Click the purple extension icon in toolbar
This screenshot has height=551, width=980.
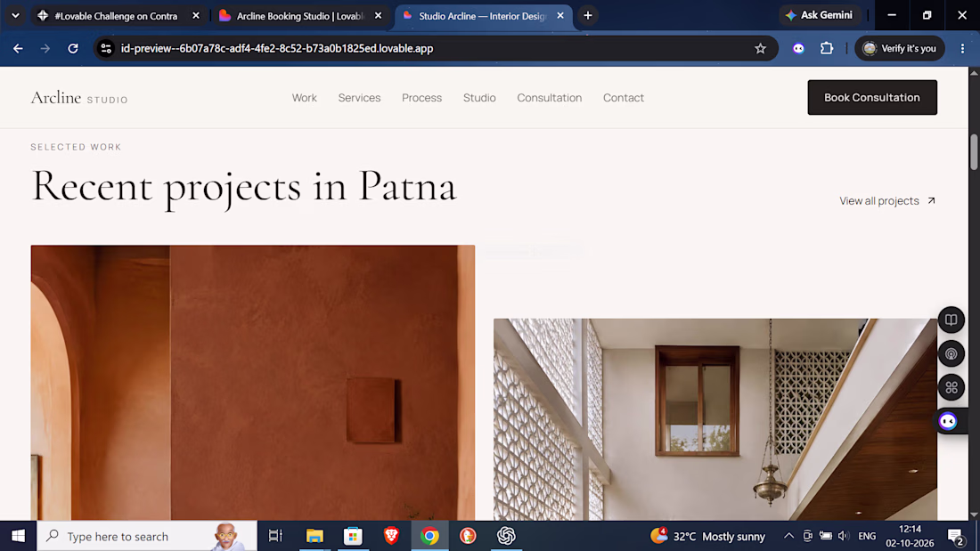[798, 48]
